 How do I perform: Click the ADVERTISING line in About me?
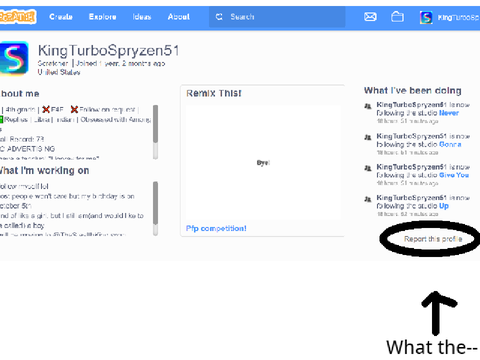(x=28, y=149)
